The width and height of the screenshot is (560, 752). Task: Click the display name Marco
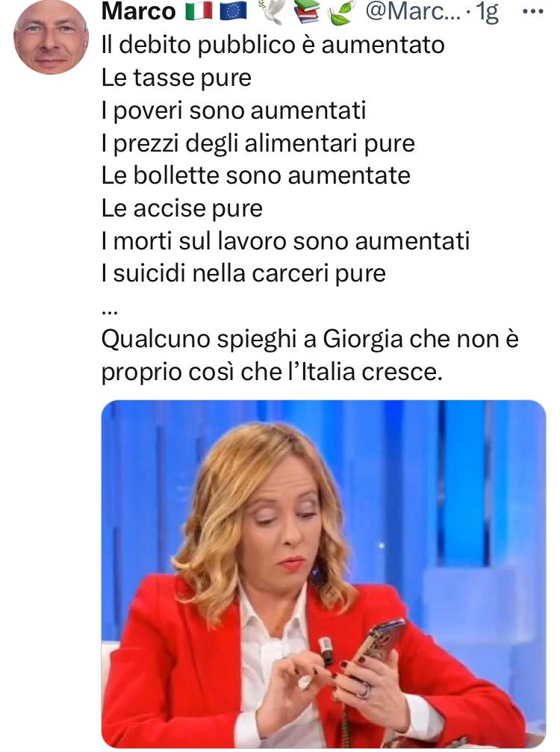point(139,11)
